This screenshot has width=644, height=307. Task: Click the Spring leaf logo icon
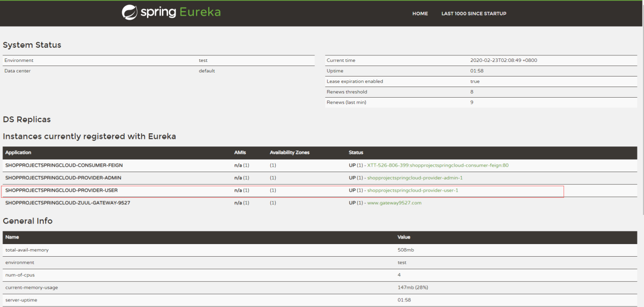point(129,13)
